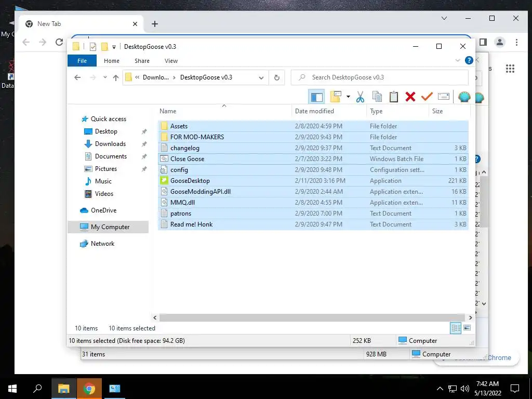Switch to the View ribbon tab

171,61
